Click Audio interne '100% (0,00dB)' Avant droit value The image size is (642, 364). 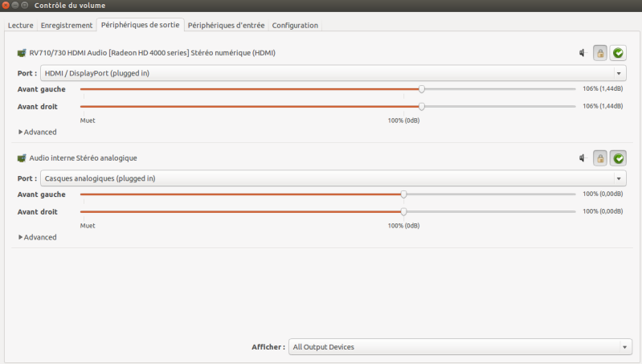pyautogui.click(x=603, y=211)
